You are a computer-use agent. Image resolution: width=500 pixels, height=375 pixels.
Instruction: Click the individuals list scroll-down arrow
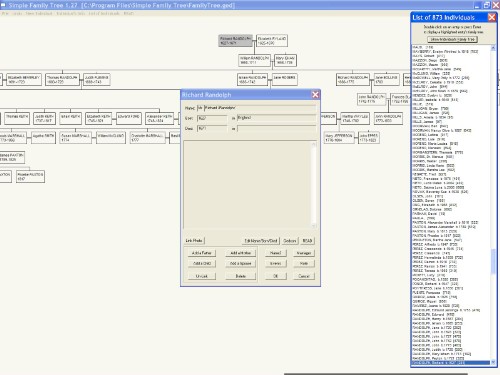click(x=493, y=362)
